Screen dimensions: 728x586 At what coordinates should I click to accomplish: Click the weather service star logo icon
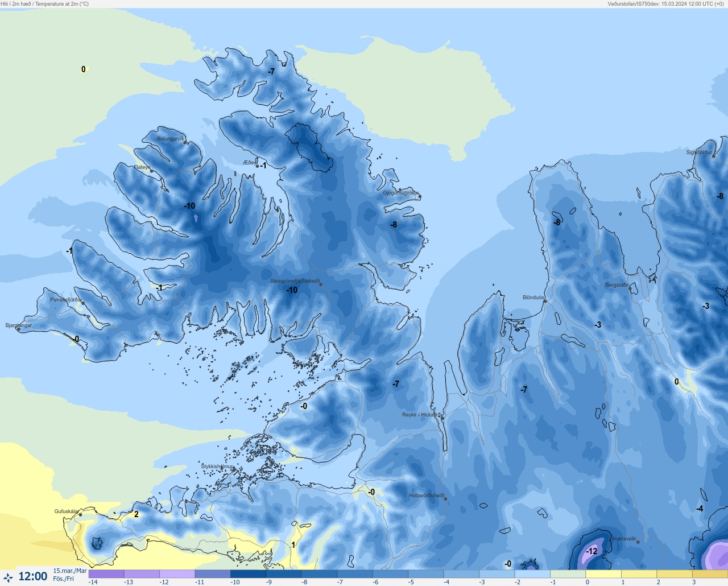click(8, 577)
